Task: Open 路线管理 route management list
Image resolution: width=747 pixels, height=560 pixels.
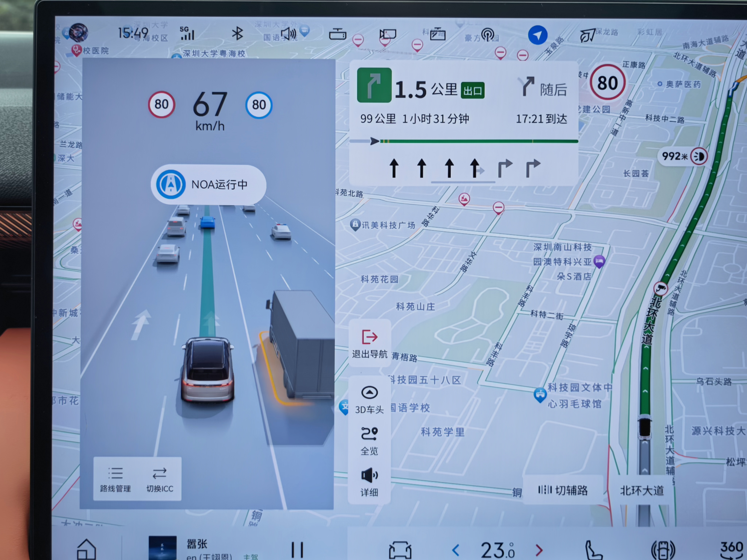Action: 115,479
